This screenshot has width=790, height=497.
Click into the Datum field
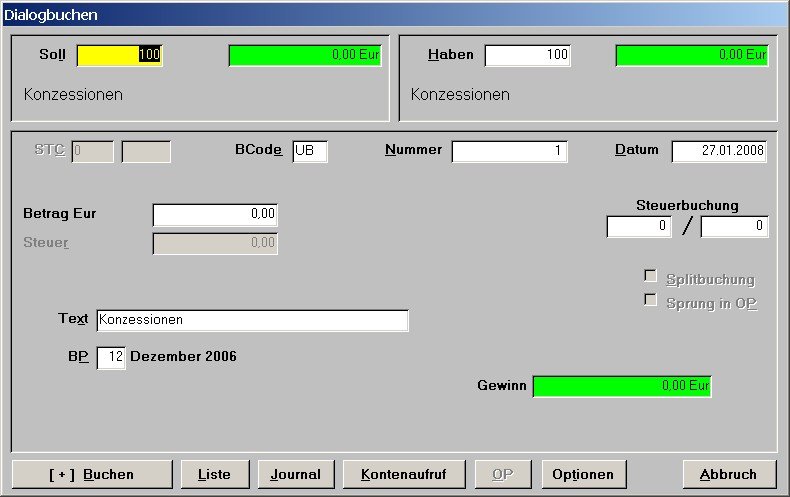tap(719, 152)
